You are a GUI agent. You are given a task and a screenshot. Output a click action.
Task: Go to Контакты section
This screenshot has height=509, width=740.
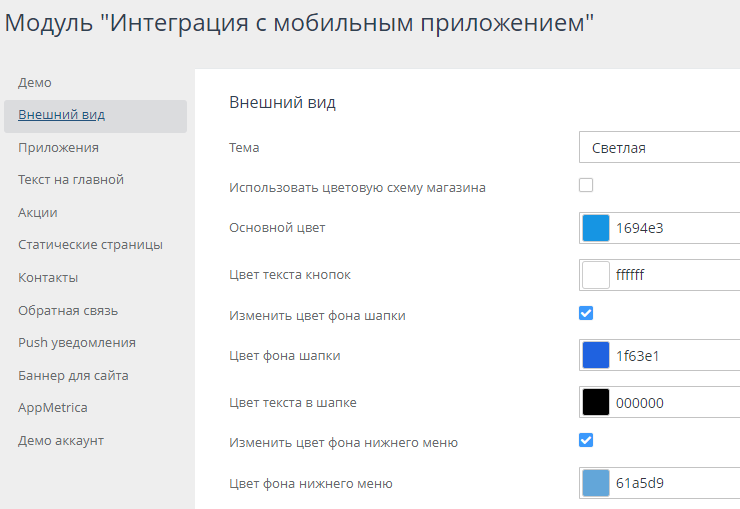coord(48,278)
